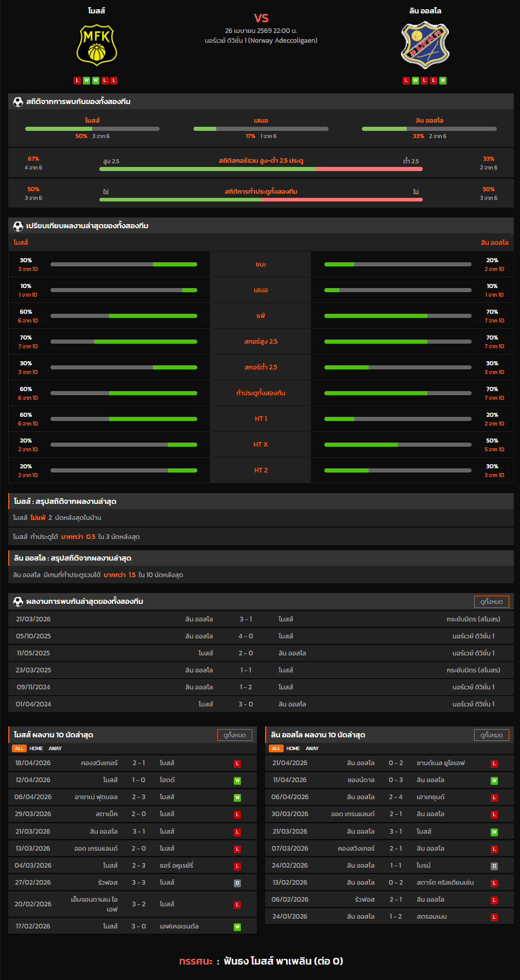
Task: Switch to AWAY tab in Lyn Oslo results
Action: tap(312, 748)
